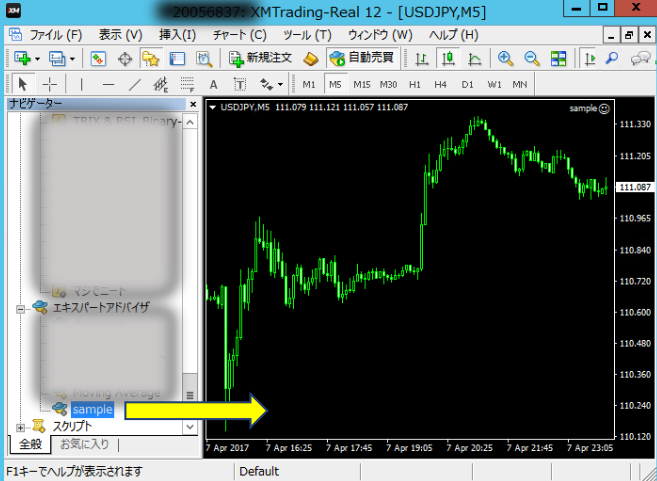Switch to the 全般 navigator tab
This screenshot has width=657, height=481.
coord(31,445)
